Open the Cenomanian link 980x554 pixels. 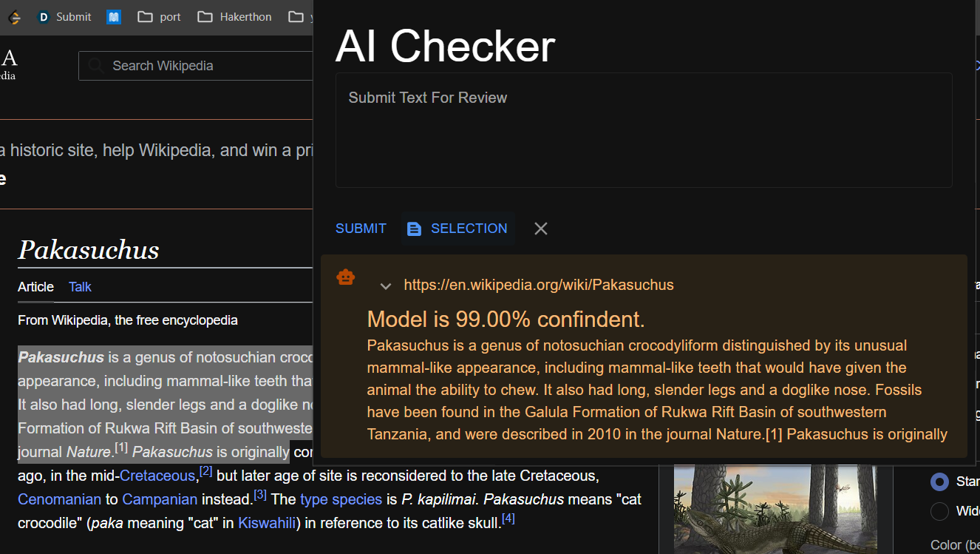[x=59, y=499]
